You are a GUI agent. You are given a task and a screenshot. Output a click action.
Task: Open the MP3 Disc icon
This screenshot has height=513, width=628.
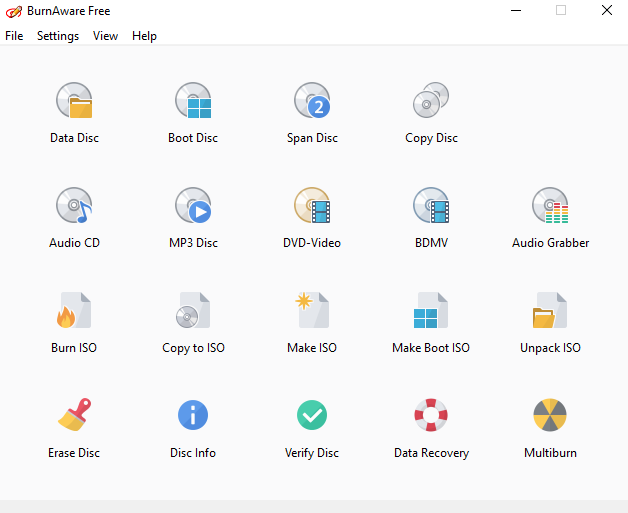click(x=193, y=205)
